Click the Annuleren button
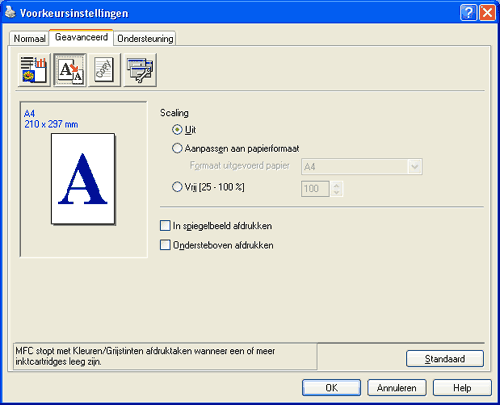The width and height of the screenshot is (500, 405). (x=397, y=388)
